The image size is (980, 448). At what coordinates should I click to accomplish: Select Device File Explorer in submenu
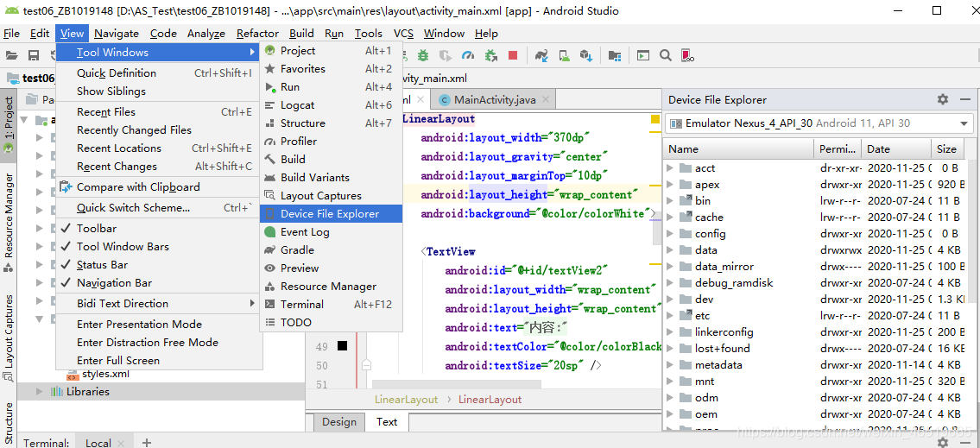click(331, 214)
